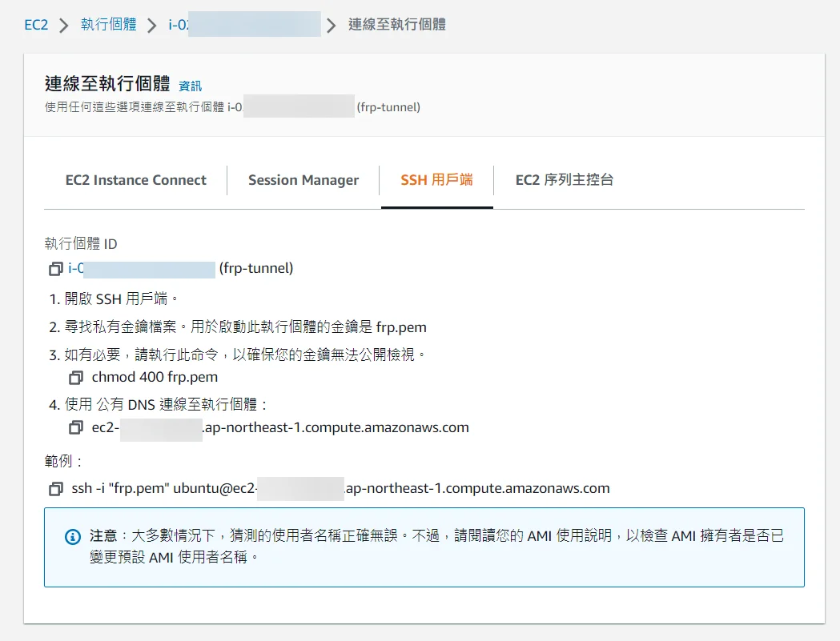Click the (frp-tunnel) name beside the instance ID
This screenshot has height=641, width=840.
click(256, 268)
